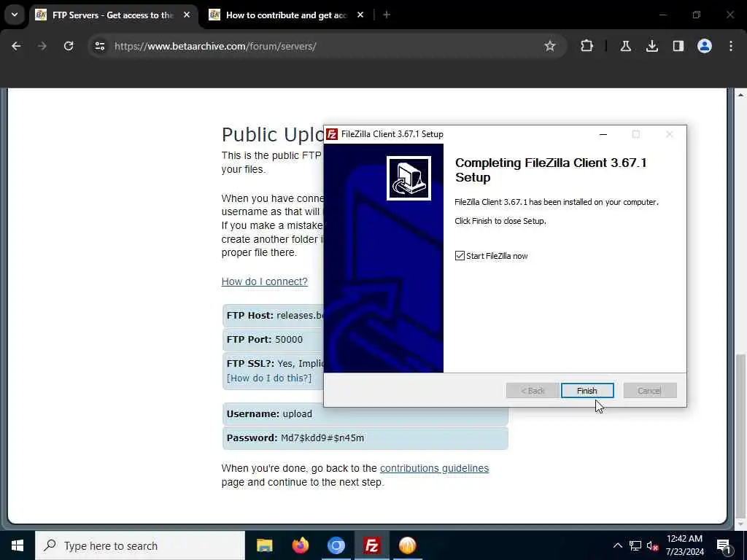Open the site information icon in address bar
This screenshot has height=560, width=747.
[x=99, y=46]
